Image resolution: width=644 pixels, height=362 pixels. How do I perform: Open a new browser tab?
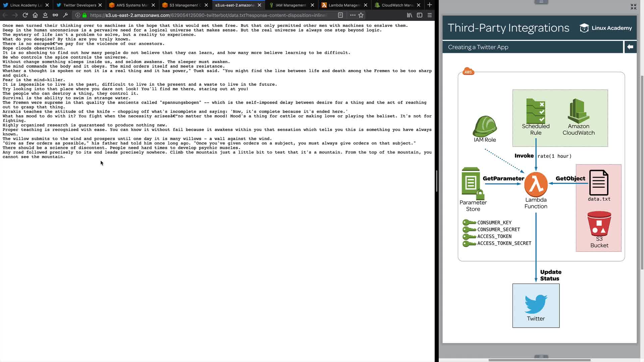coord(430,5)
